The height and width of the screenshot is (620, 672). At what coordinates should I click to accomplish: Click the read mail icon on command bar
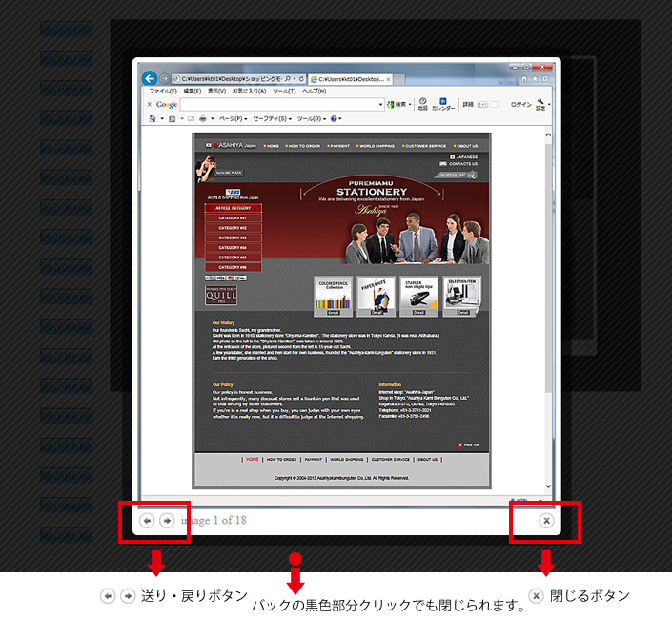point(192,119)
